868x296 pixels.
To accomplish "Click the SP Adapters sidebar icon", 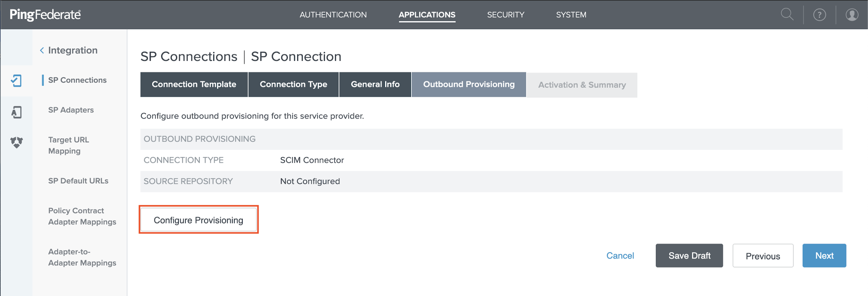I will [x=16, y=112].
